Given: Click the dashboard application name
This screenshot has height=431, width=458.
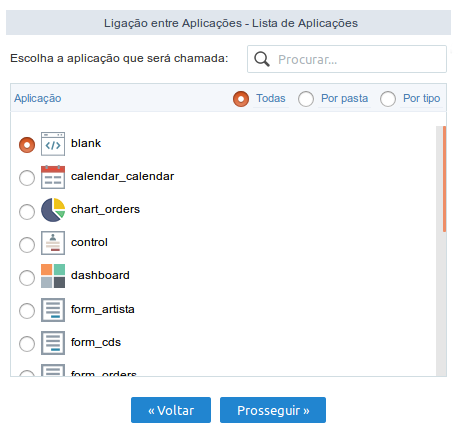Looking at the screenshot, I should click(x=100, y=275).
